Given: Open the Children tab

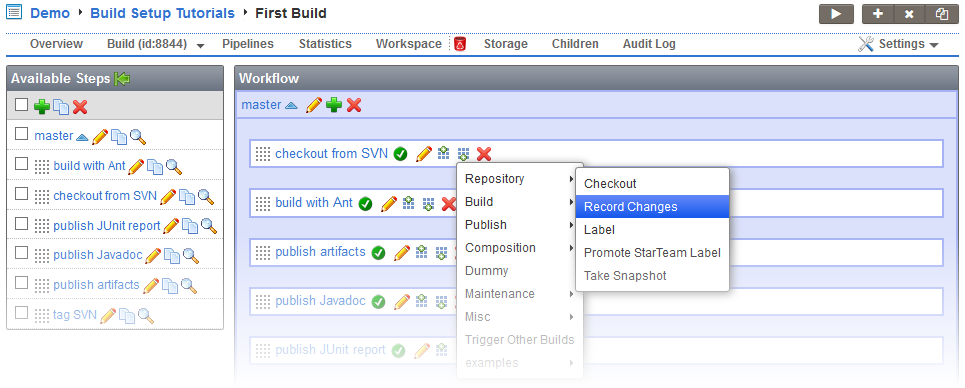Looking at the screenshot, I should click(575, 44).
